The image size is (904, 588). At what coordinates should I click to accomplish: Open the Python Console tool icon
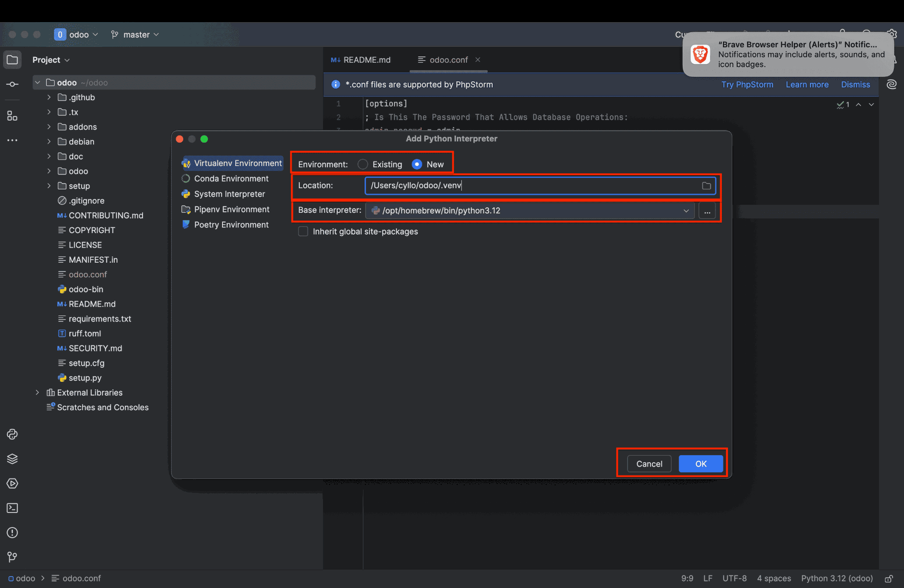click(x=12, y=434)
